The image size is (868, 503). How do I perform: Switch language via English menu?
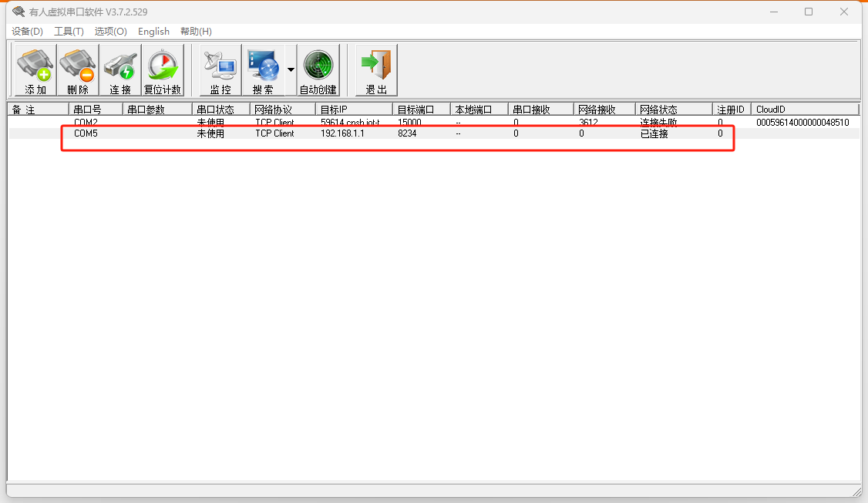coord(154,32)
